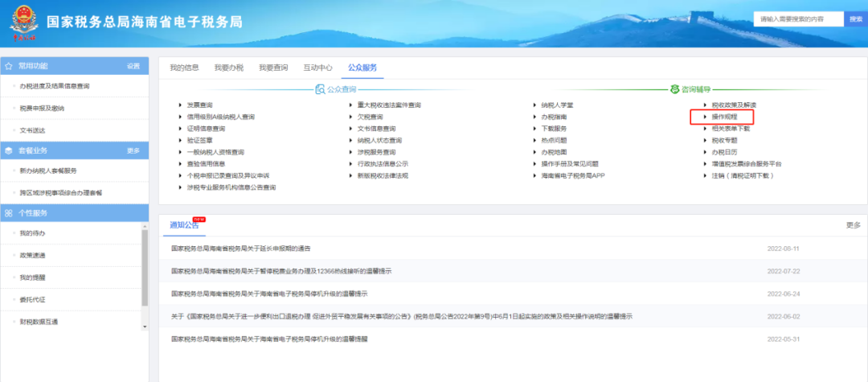Viewport: 868px width, 382px height.
Task: Click the down arrow of sidebar scrollbar
Action: [x=145, y=327]
